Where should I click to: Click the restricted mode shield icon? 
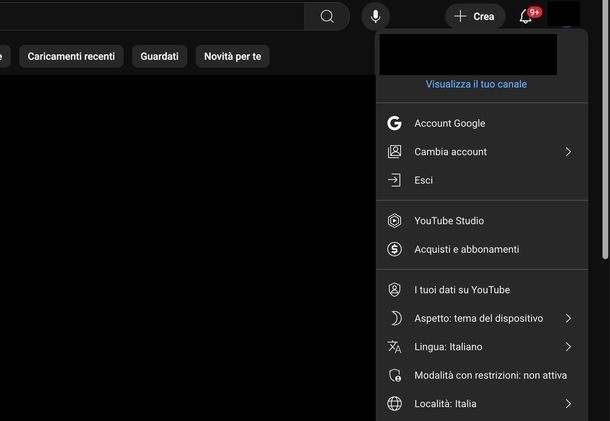(x=395, y=375)
